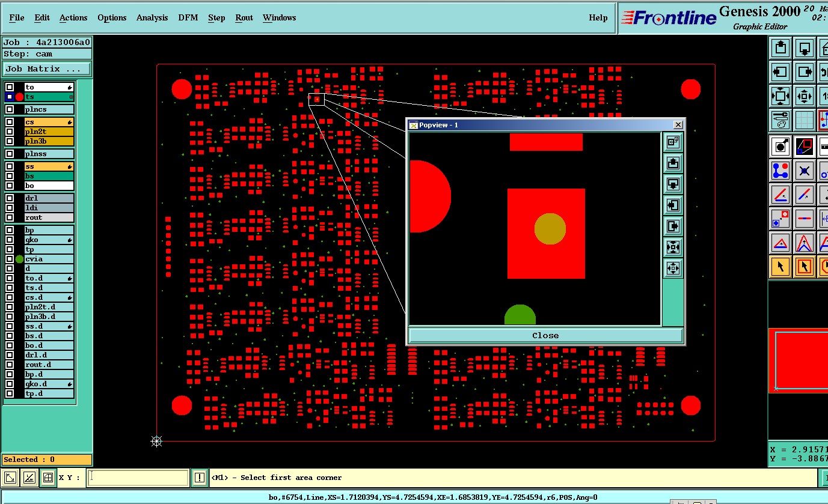Select the bo layer name
This screenshot has width=828, height=504.
[x=49, y=186]
